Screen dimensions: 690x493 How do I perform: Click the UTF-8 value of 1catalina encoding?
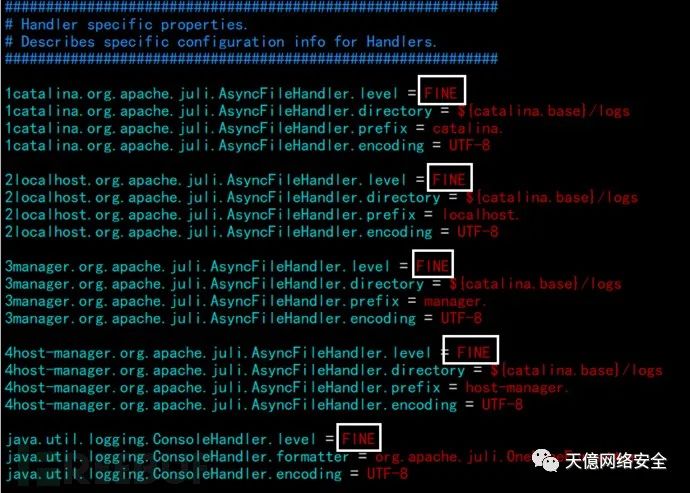(470, 145)
